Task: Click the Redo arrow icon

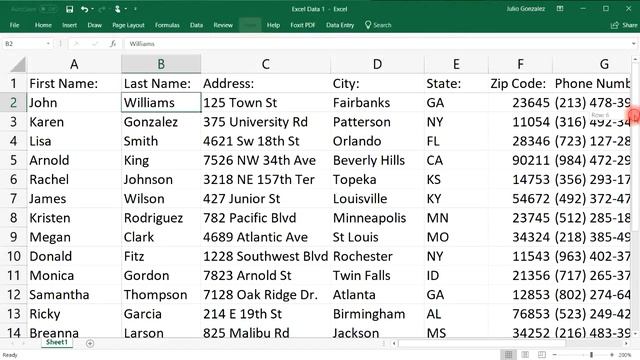Action: [x=102, y=9]
